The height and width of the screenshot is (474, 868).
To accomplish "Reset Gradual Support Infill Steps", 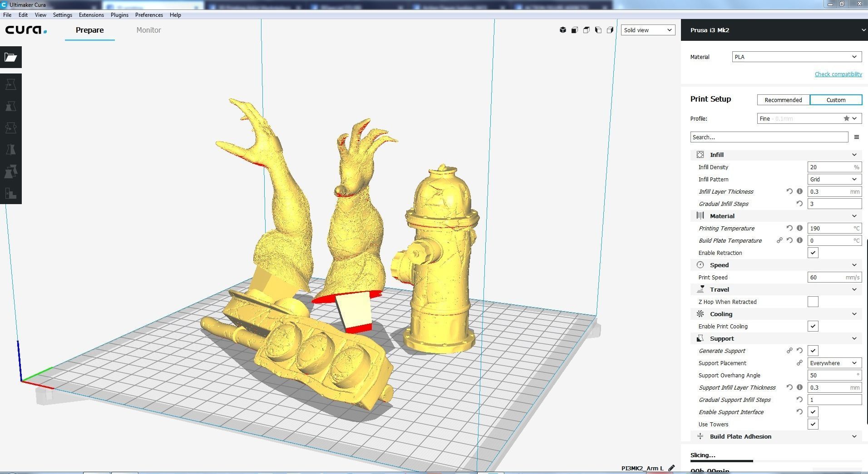I will coord(799,400).
